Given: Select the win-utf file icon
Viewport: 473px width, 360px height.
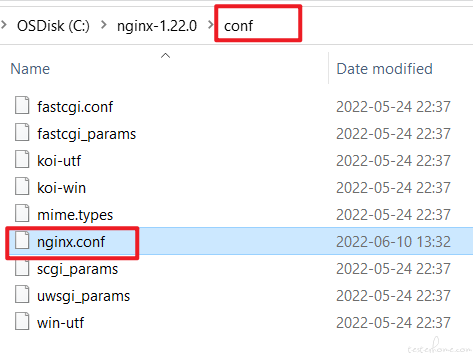Looking at the screenshot, I should (x=22, y=321).
